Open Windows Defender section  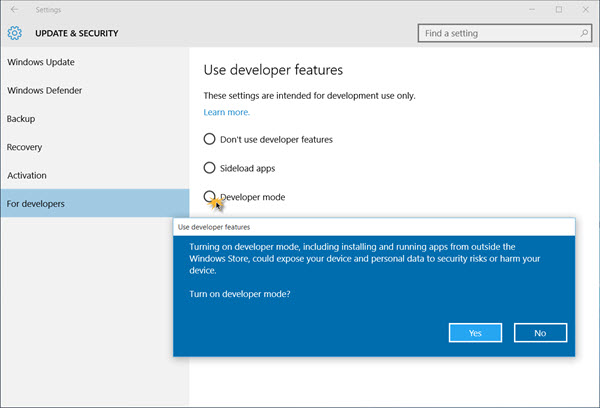coord(45,90)
